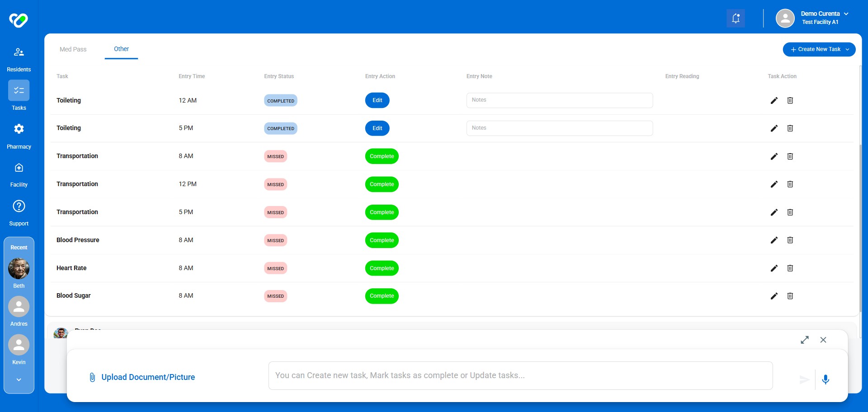868x412 pixels.
Task: Open the Residents sidebar section
Action: (19, 59)
